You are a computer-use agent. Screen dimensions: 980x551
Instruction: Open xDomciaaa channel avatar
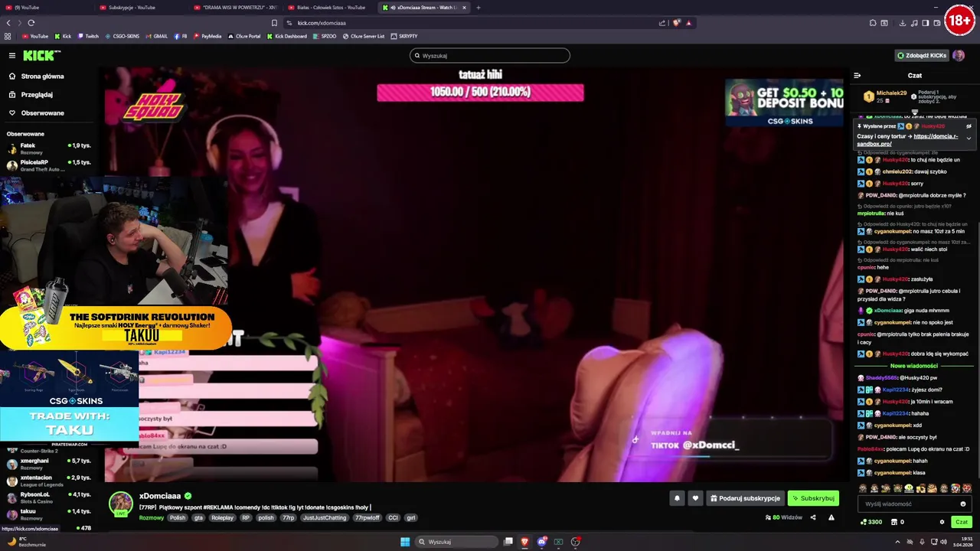click(x=120, y=504)
